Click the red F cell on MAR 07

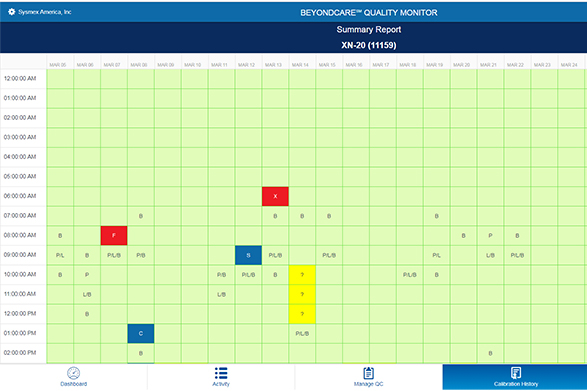coord(114,236)
